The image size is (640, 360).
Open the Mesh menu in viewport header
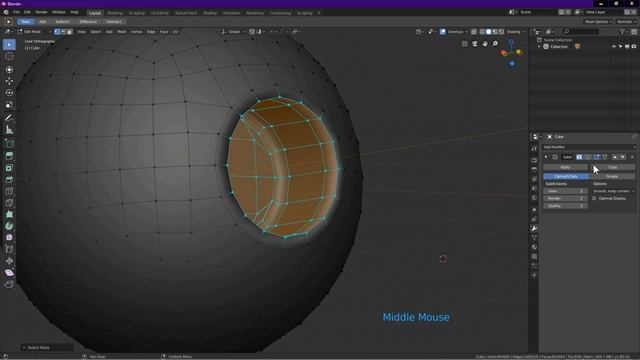pyautogui.click(x=122, y=31)
